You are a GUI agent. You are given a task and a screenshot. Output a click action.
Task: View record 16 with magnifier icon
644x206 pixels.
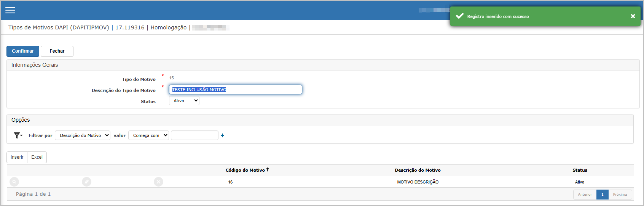pyautogui.click(x=14, y=182)
